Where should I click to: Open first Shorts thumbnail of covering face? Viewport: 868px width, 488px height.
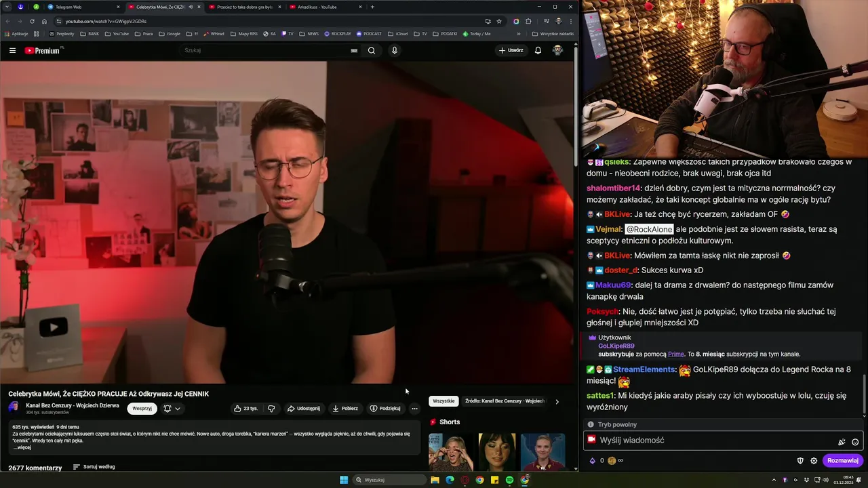pos(451,452)
